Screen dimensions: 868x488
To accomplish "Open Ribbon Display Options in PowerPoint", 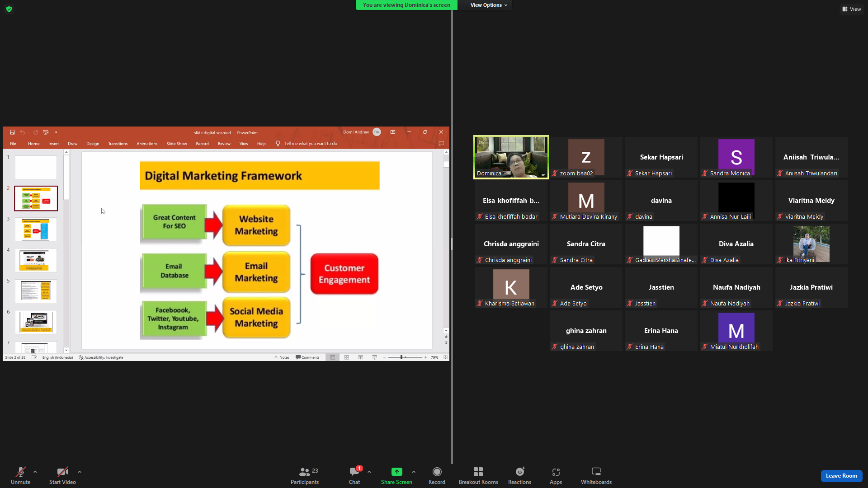I will point(393,132).
